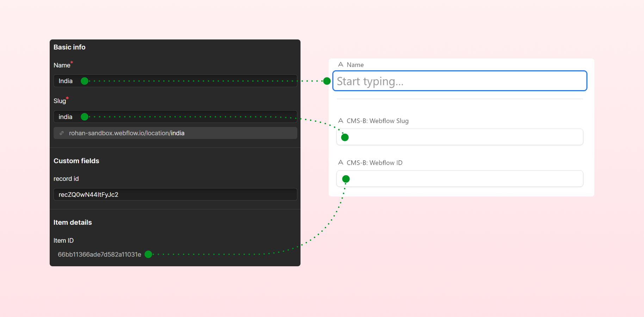
Task: Click the record id field recZQ0wN44ItFyJc2
Action: (x=175, y=194)
